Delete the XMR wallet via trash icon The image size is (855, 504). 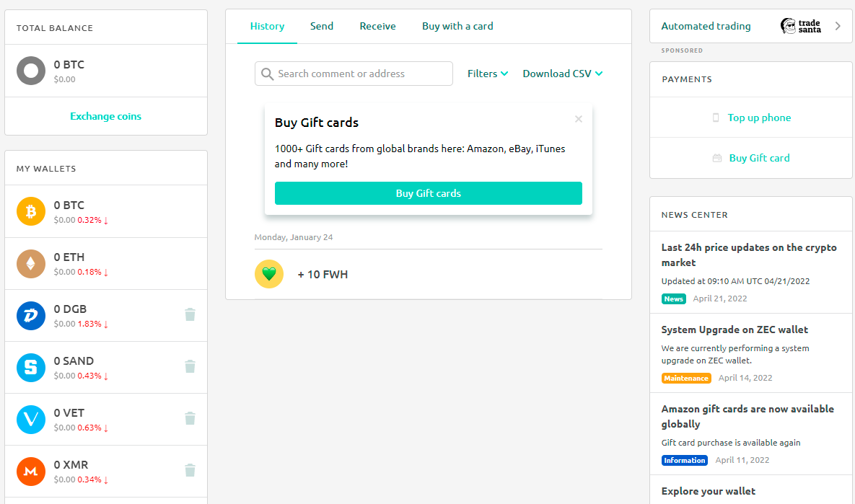[190, 470]
